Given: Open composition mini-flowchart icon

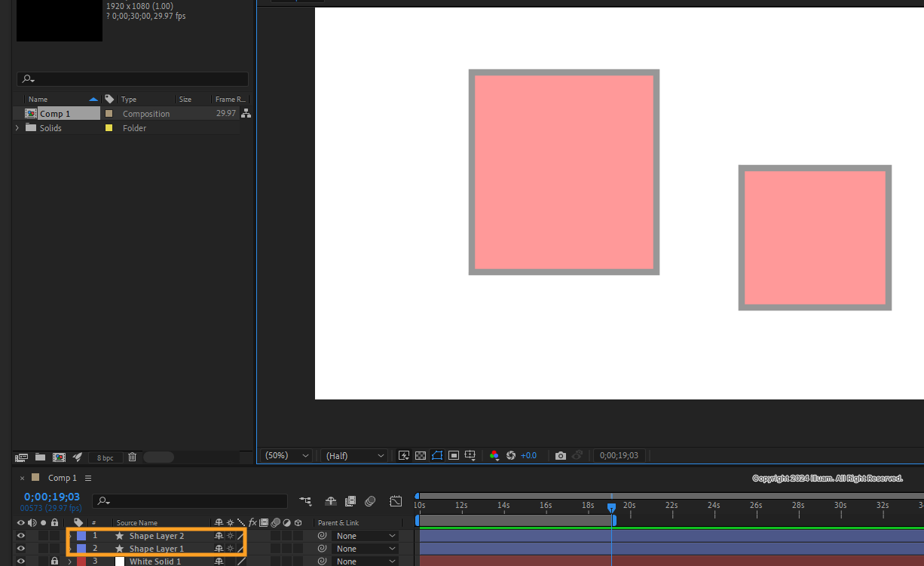Looking at the screenshot, I should click(x=305, y=501).
